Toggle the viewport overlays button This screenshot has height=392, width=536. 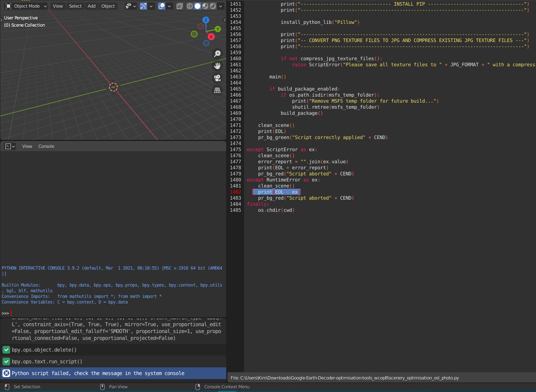coord(162,6)
